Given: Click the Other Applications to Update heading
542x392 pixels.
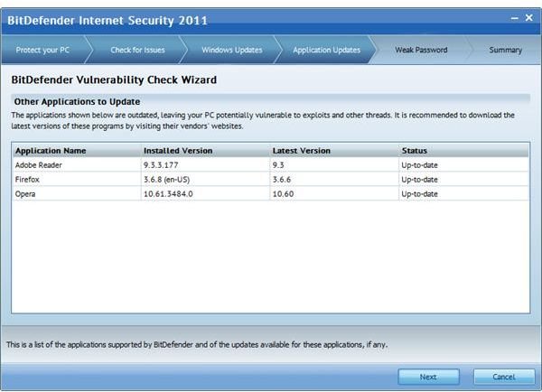Looking at the screenshot, I should (77, 102).
